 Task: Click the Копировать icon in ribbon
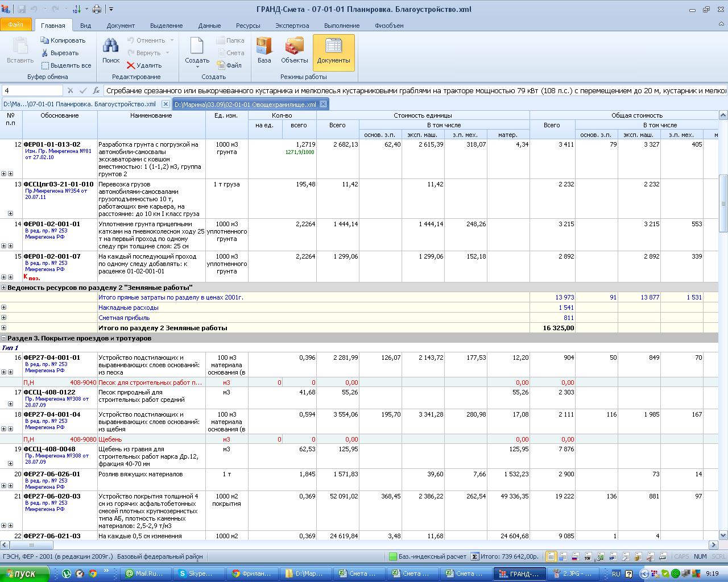pos(45,40)
